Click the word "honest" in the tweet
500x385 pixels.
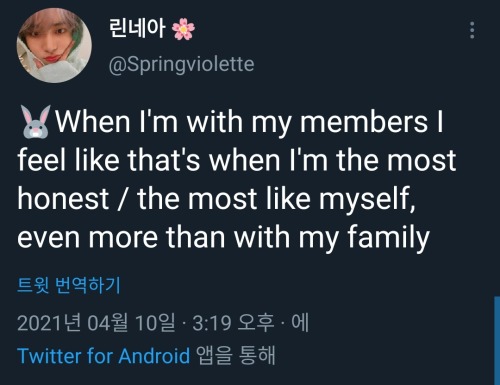[x=63, y=199]
